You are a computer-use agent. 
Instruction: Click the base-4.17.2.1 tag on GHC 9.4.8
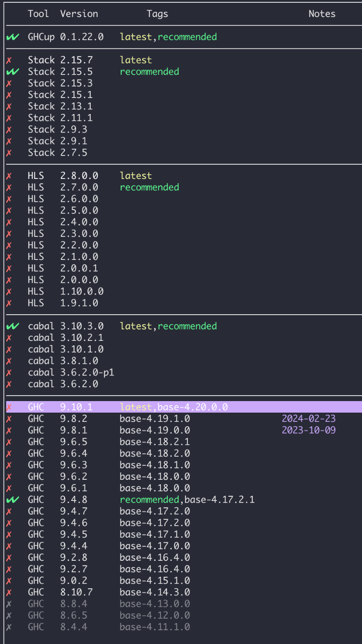220,500
